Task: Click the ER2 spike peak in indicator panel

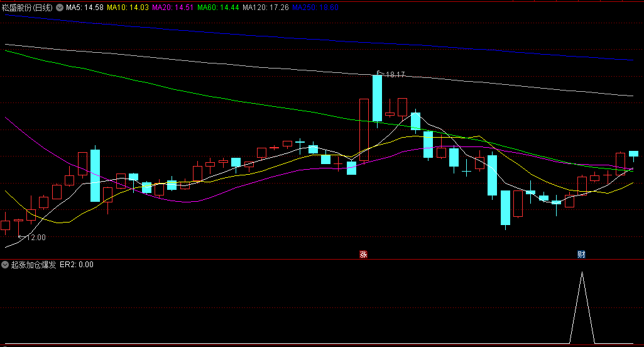Action: 582,273
